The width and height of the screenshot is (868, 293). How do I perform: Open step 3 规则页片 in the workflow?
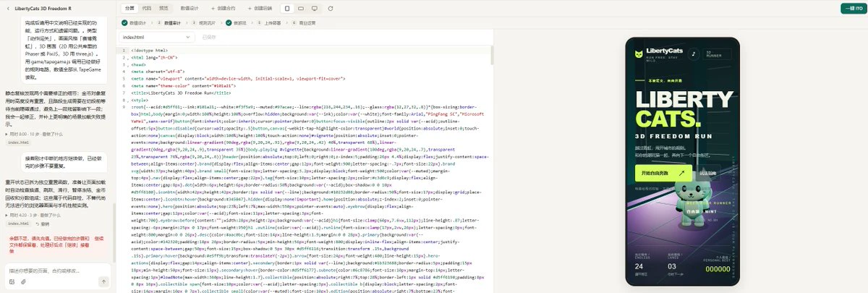tap(204, 22)
